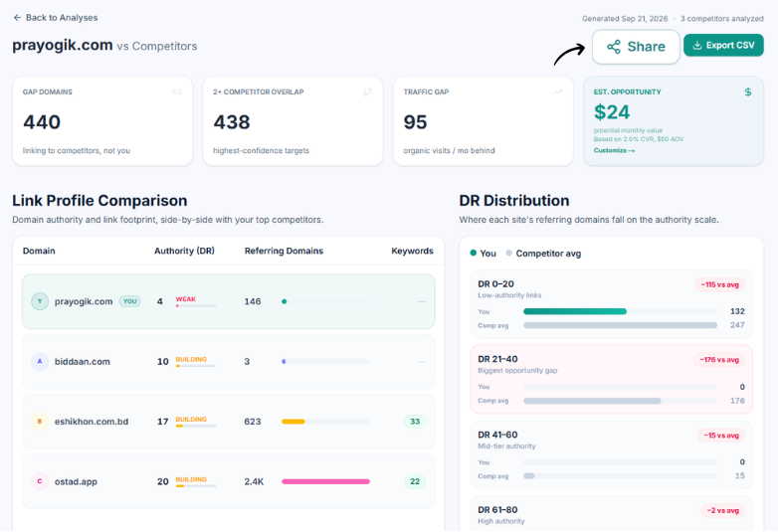This screenshot has width=778, height=532.
Task: Click the YOU badge next to prayogik.com
Action: [130, 301]
